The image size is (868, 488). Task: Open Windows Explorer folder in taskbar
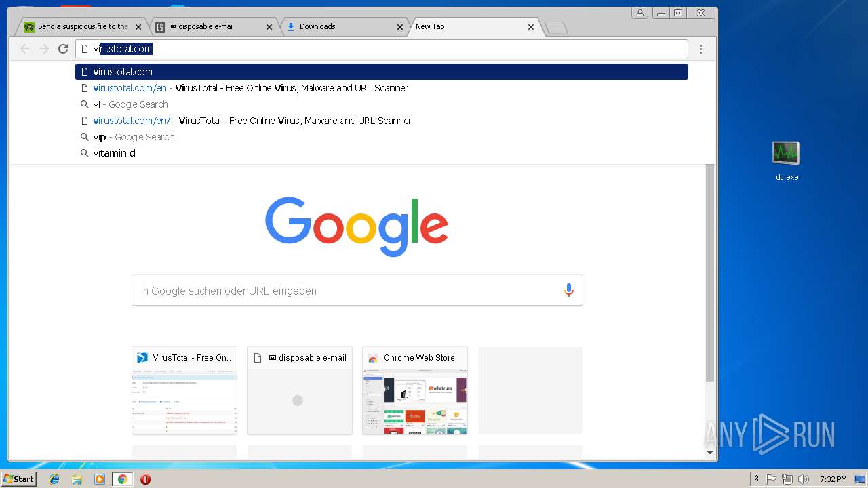click(77, 479)
